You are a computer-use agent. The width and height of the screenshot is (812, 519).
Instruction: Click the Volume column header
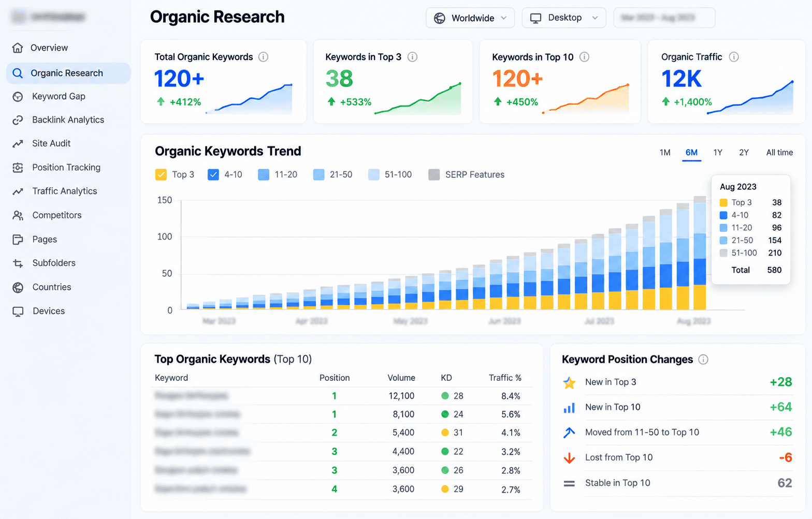401,378
